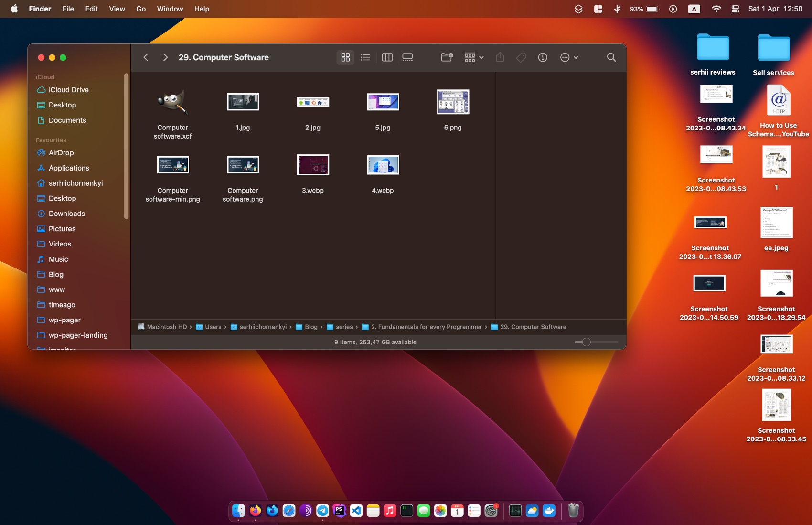812x525 pixels.
Task: Select the 6.png file thumbnail
Action: pyautogui.click(x=453, y=102)
